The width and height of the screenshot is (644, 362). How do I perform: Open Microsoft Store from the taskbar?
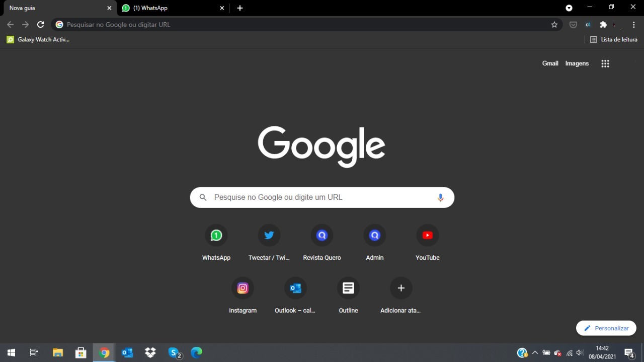[81, 352]
